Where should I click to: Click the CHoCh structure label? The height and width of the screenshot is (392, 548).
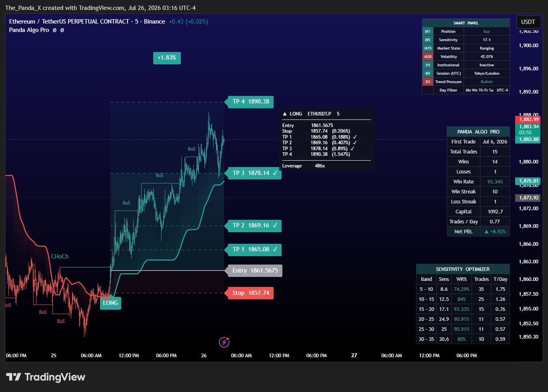point(60,257)
